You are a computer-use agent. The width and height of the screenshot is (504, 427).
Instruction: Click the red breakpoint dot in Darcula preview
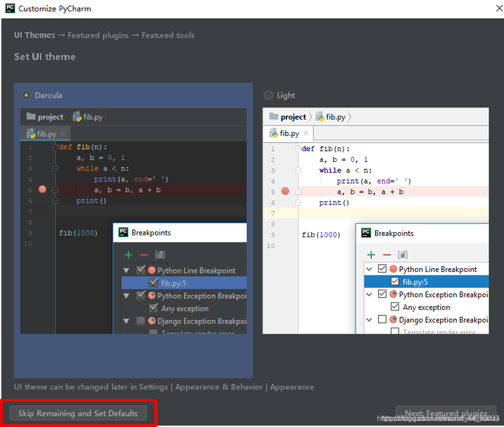point(42,189)
